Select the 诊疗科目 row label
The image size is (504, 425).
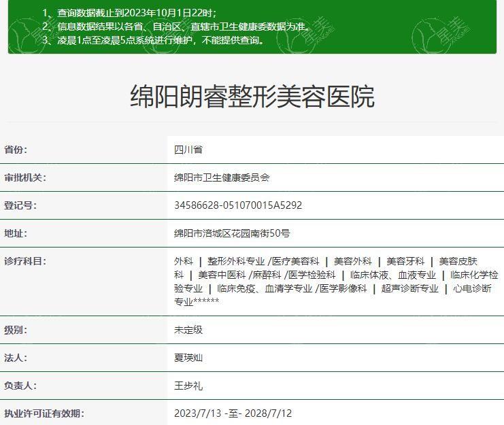pos(25,261)
